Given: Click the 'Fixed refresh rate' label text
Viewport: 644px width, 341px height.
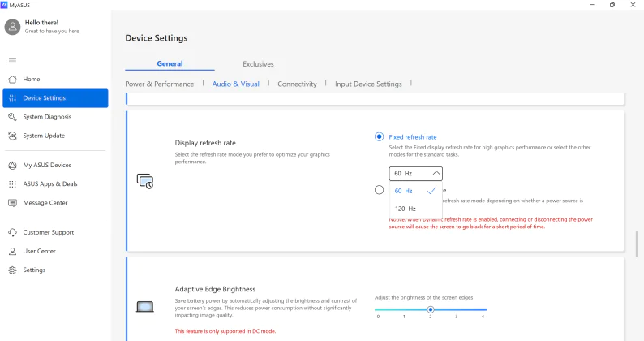Looking at the screenshot, I should (413, 137).
